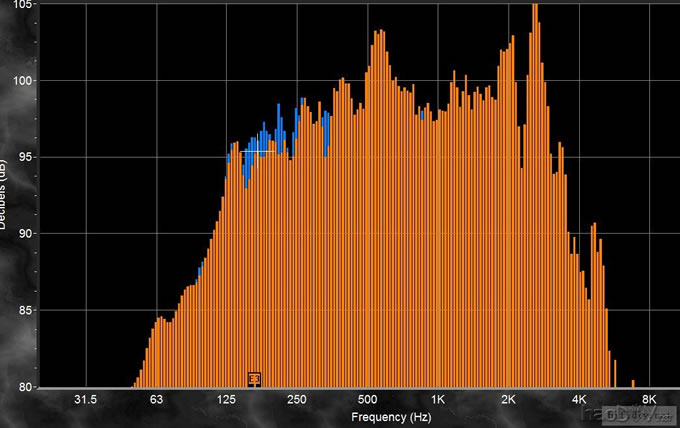Click the 90 decibel axis label
Image resolution: width=680 pixels, height=428 pixels.
[24, 233]
